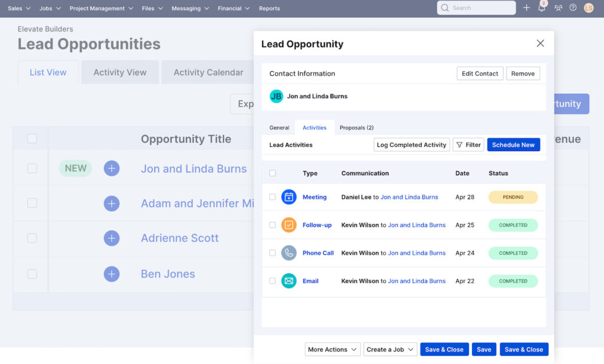Click Jon and Linda Burns link in Meeting row
This screenshot has width=604, height=364.
point(409,197)
